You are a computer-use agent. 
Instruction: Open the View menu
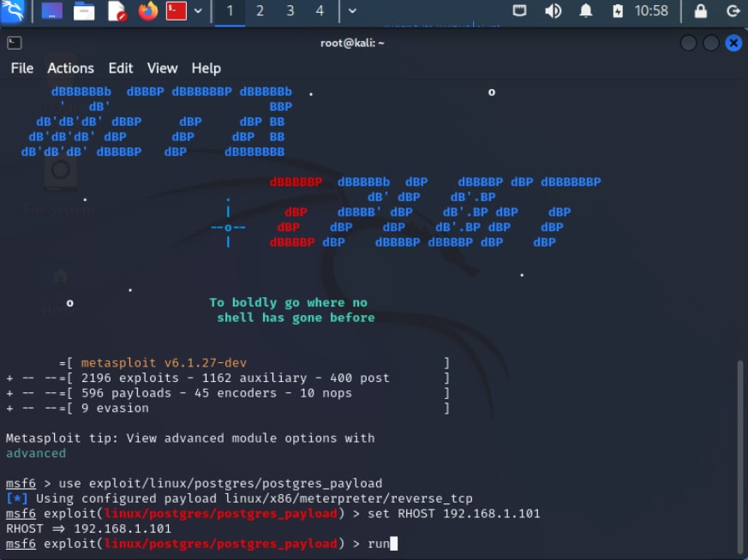[x=162, y=69]
